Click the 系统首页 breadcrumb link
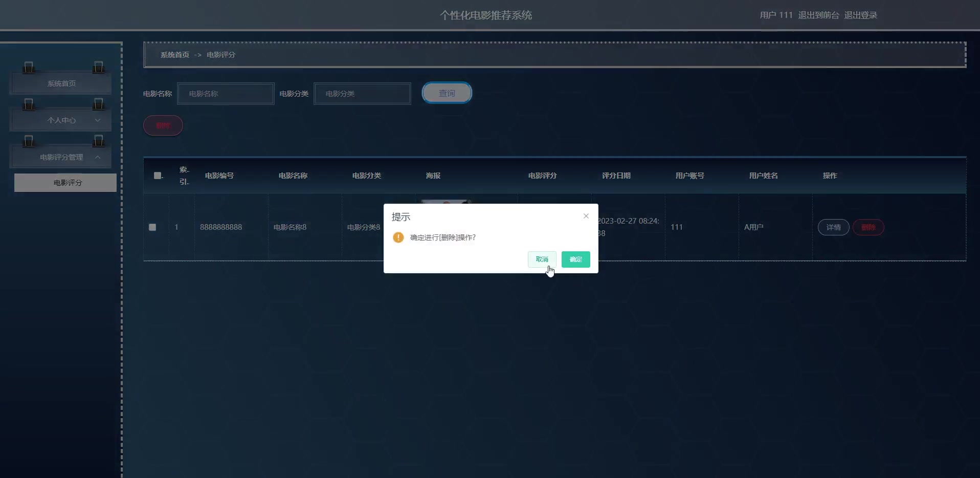 [174, 54]
